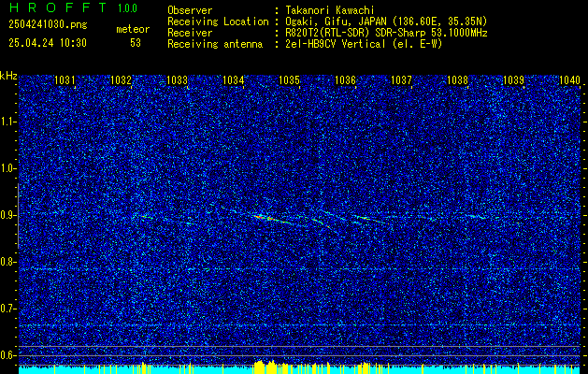Click the 1033 time marker
This screenshot has width=588, height=374.
177,79
